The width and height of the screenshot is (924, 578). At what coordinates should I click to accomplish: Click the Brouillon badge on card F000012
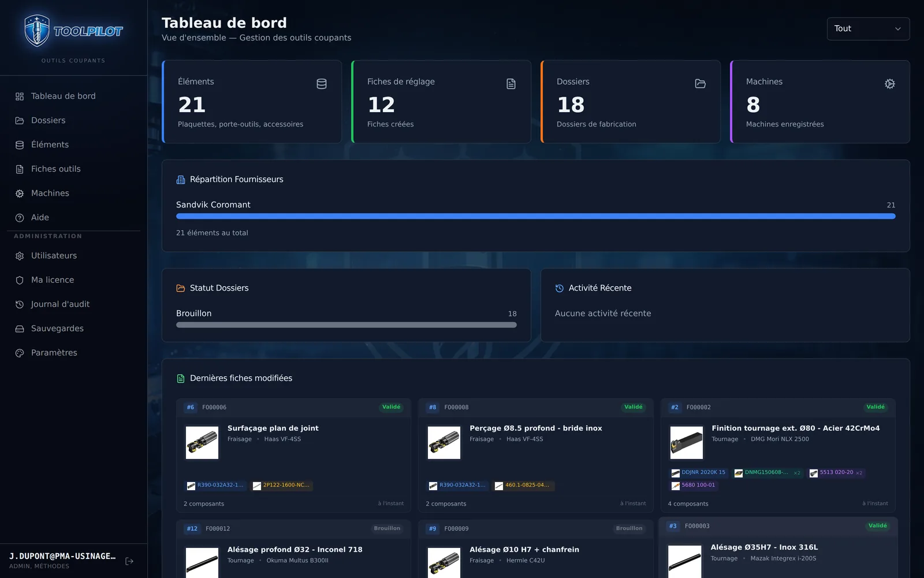click(387, 528)
